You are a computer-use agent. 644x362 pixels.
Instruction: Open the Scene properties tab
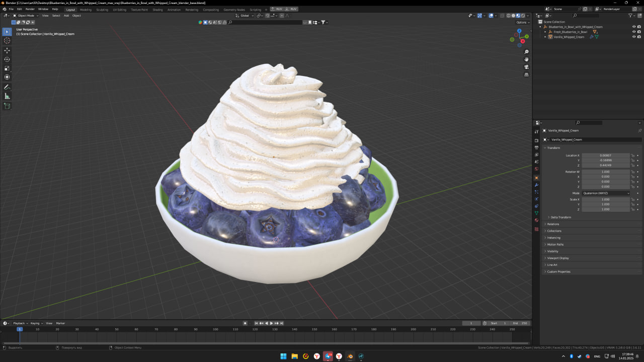(x=536, y=162)
